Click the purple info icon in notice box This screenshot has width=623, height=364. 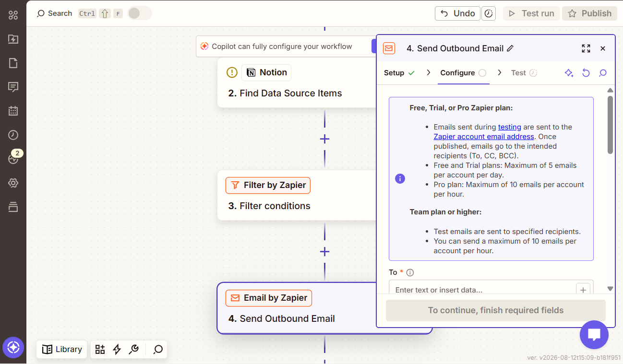(400, 178)
